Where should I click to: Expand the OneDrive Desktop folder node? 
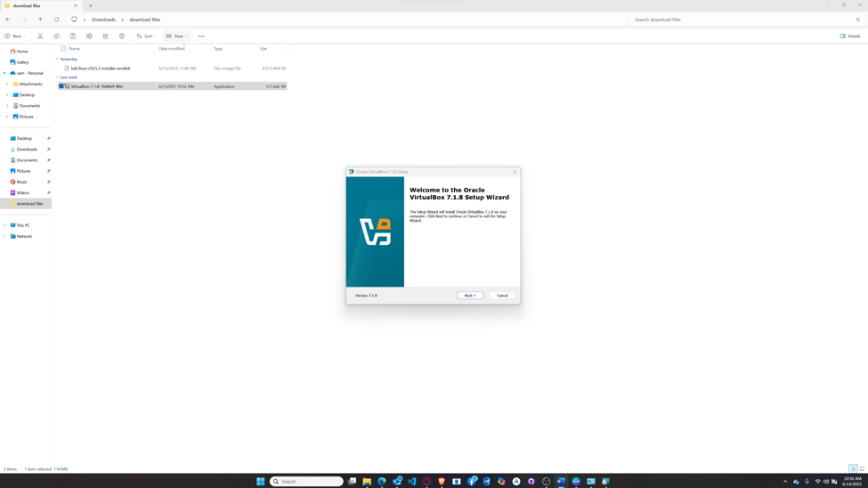click(7, 94)
